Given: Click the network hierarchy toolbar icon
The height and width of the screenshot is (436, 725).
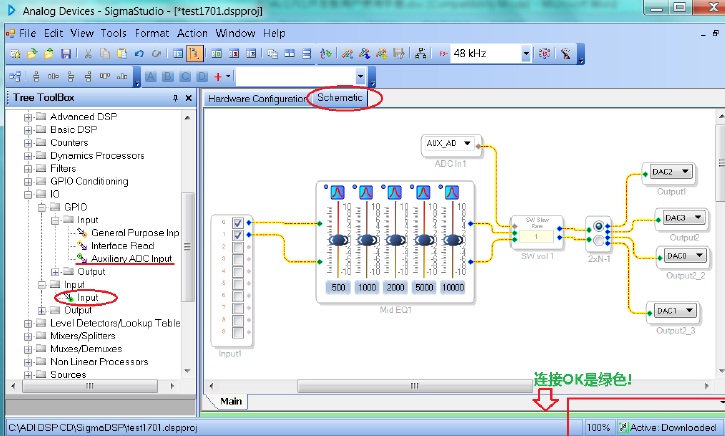Looking at the screenshot, I should 420,54.
